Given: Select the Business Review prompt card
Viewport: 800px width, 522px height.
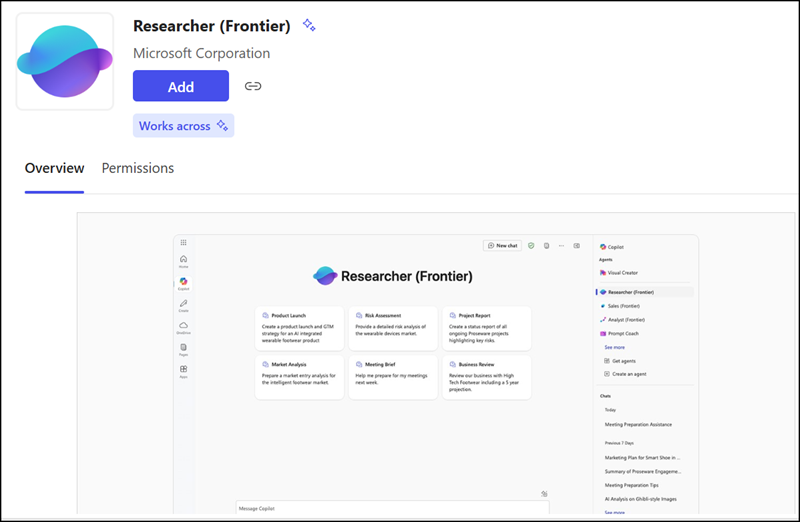Looking at the screenshot, I should click(487, 377).
